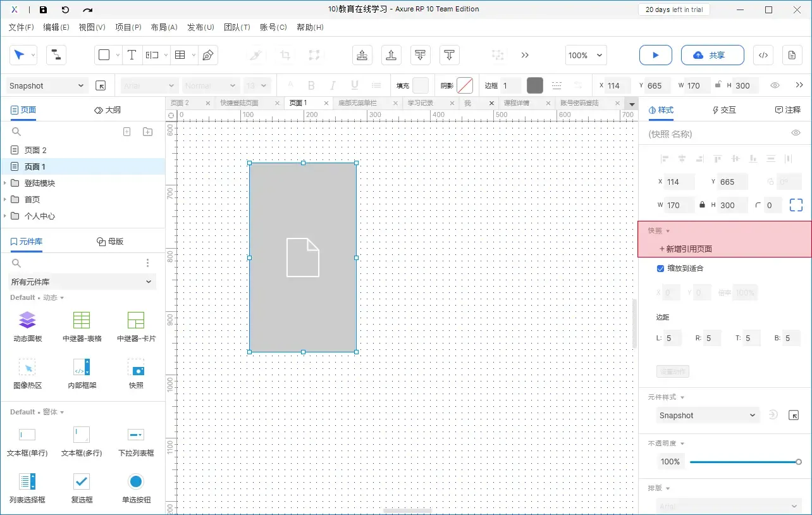The height and width of the screenshot is (515, 812).
Task: Toggle the width-height aspect ratio lock
Action: pos(702,205)
